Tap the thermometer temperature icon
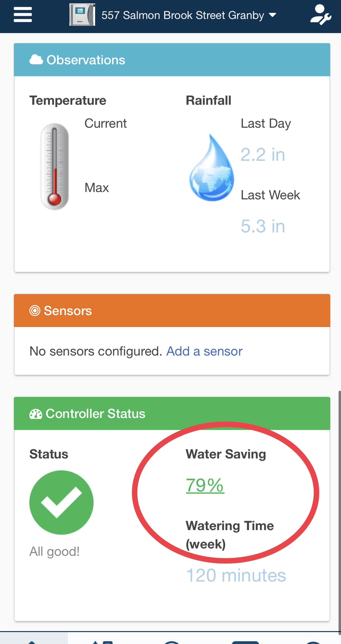Viewport: 341px width, 644px height. coord(55,166)
